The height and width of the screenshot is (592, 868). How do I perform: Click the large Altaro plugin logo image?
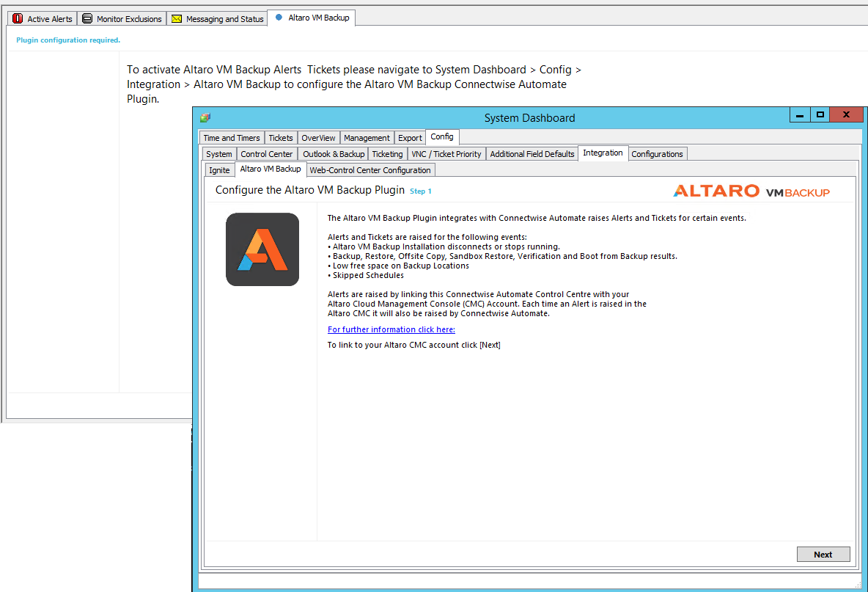262,249
